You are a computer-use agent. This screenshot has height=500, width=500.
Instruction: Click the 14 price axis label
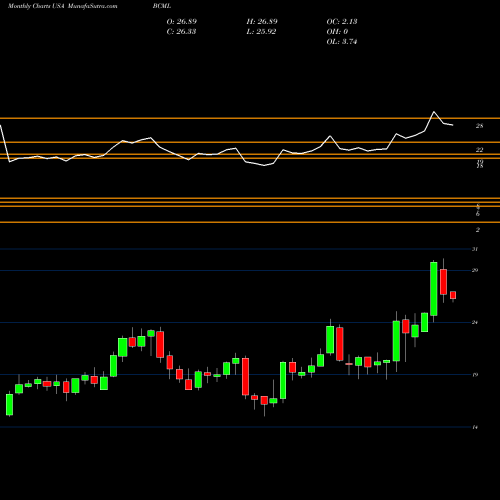475,427
